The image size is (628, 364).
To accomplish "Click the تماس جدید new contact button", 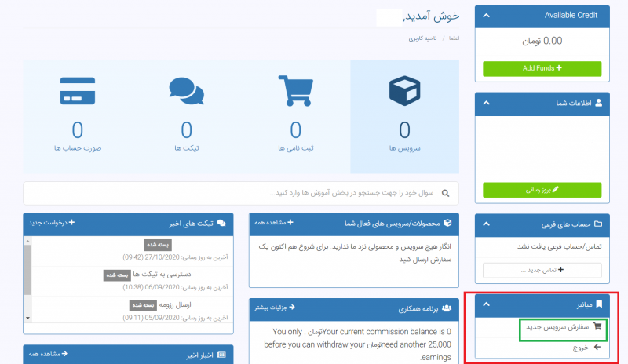I will pos(542,270).
